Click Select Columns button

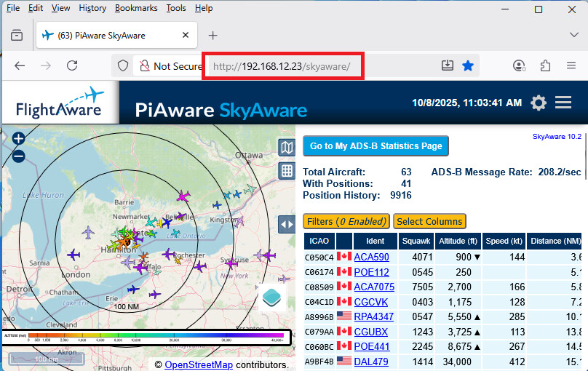coord(429,221)
